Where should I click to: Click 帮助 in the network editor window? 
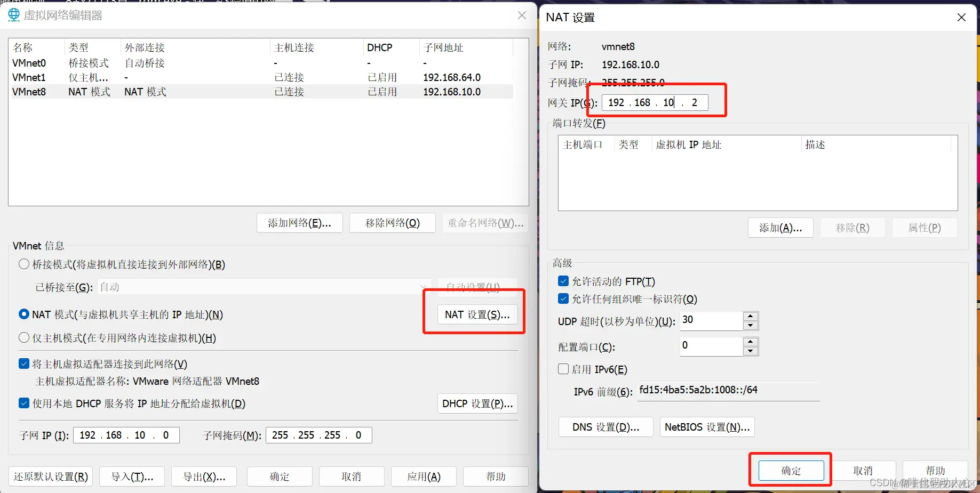point(496,476)
